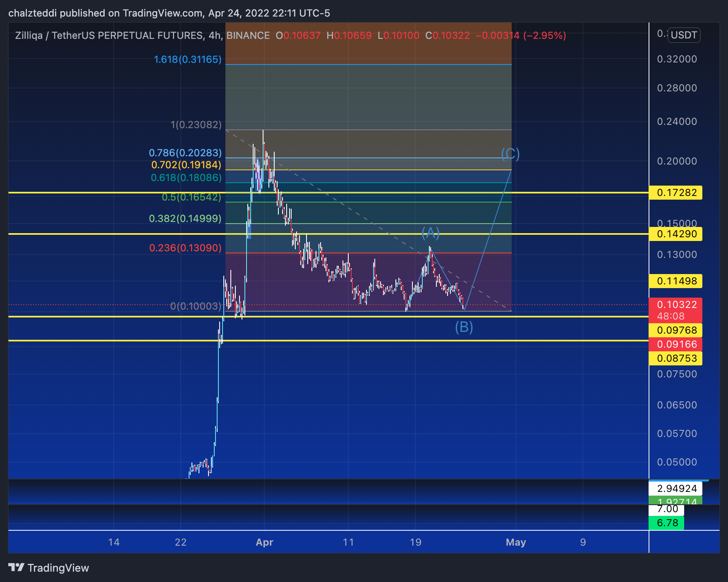The height and width of the screenshot is (582, 728).
Task: Select the (B) wave label
Action: click(464, 327)
